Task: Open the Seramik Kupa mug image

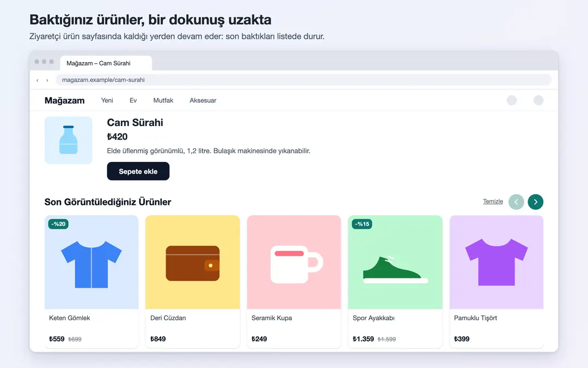Action: pyautogui.click(x=294, y=262)
